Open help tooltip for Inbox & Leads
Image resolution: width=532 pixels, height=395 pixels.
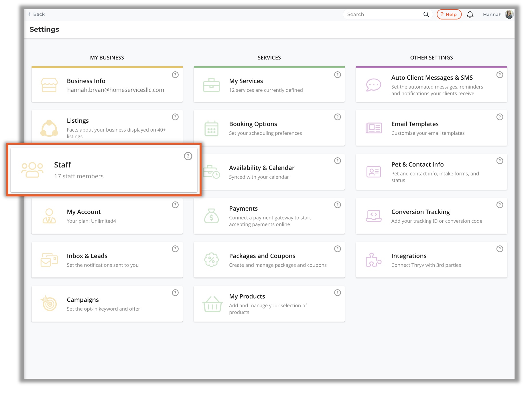click(x=175, y=249)
